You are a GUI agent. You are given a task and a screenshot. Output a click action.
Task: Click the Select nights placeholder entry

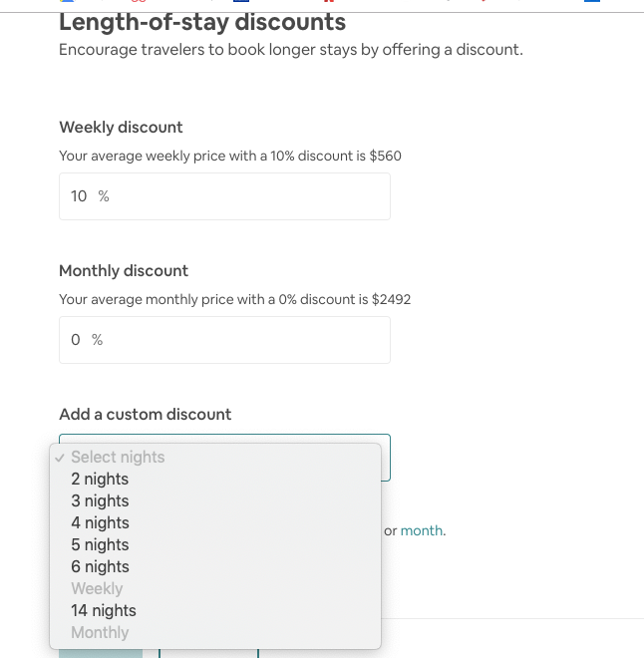pyautogui.click(x=118, y=458)
